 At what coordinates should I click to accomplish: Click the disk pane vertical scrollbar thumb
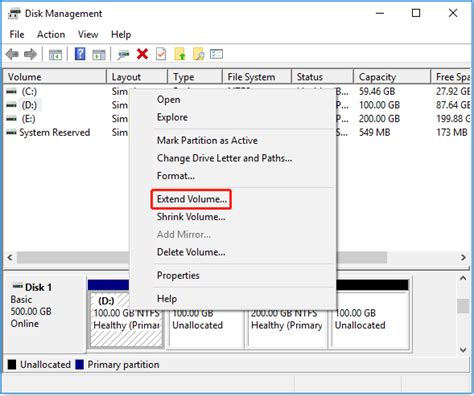463,306
